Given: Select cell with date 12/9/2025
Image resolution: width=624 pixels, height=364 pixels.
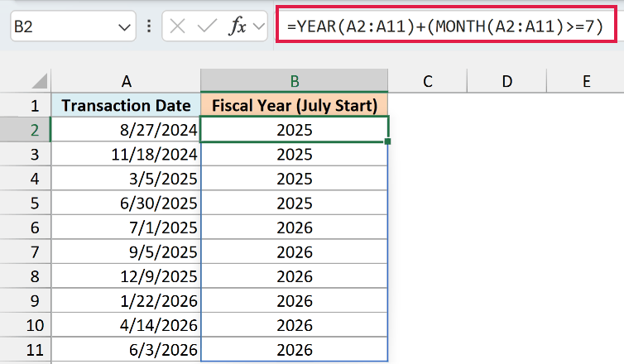Looking at the screenshot, I should pyautogui.click(x=126, y=276).
